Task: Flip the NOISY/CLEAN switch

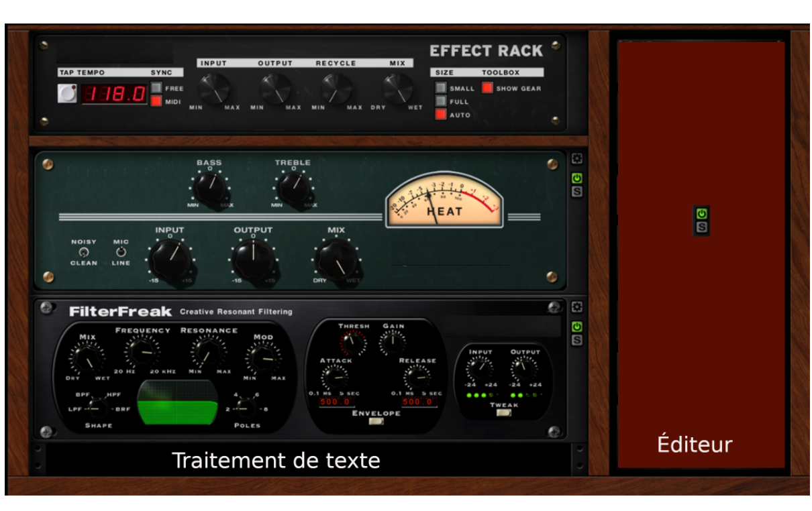Action: [83, 252]
